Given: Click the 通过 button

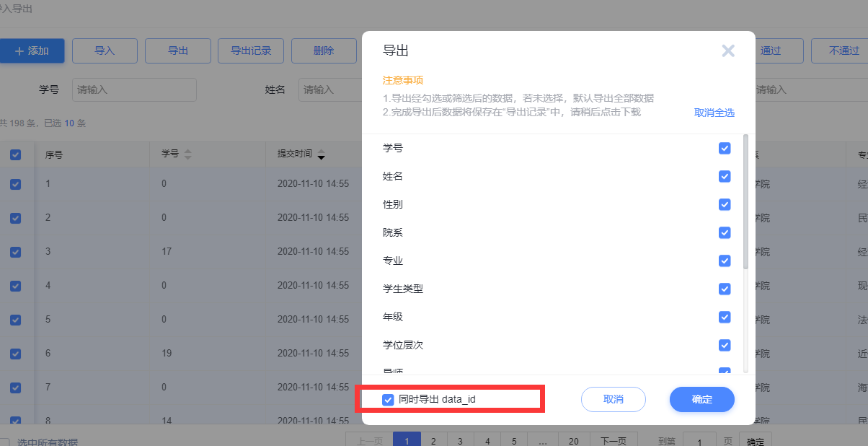Looking at the screenshot, I should tap(771, 51).
